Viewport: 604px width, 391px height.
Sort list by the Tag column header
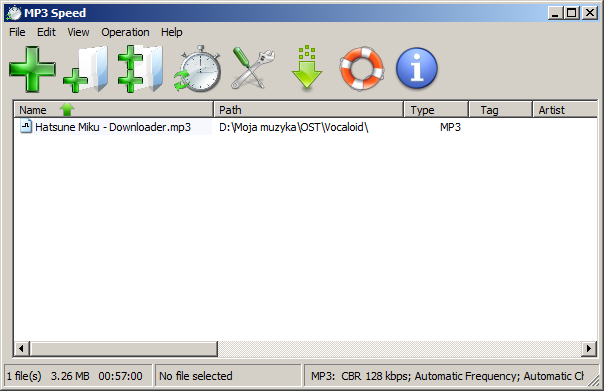pos(500,110)
